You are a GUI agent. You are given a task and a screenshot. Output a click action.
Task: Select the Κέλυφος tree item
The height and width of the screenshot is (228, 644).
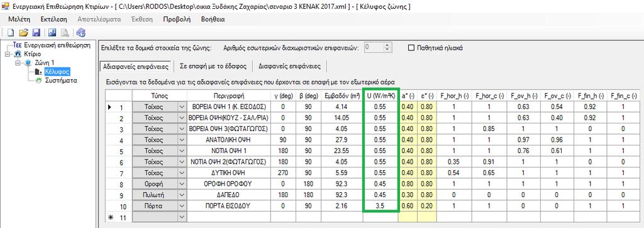[x=57, y=72]
